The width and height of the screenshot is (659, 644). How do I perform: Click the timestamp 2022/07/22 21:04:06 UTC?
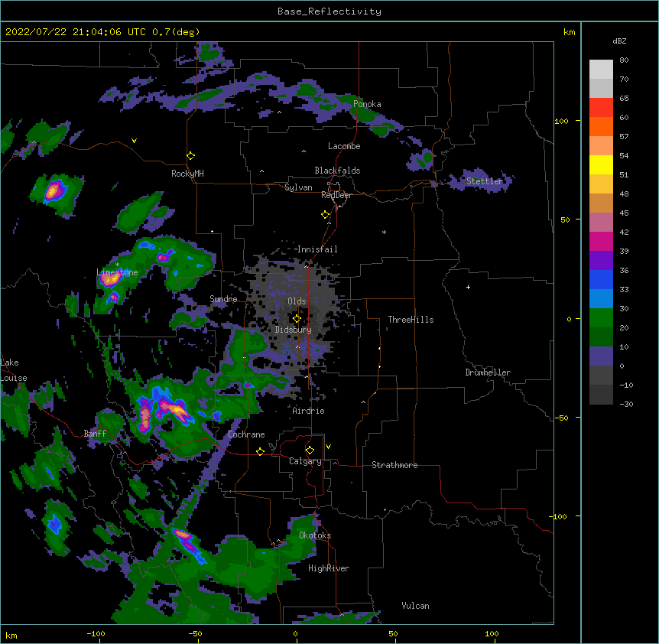pyautogui.click(x=76, y=32)
